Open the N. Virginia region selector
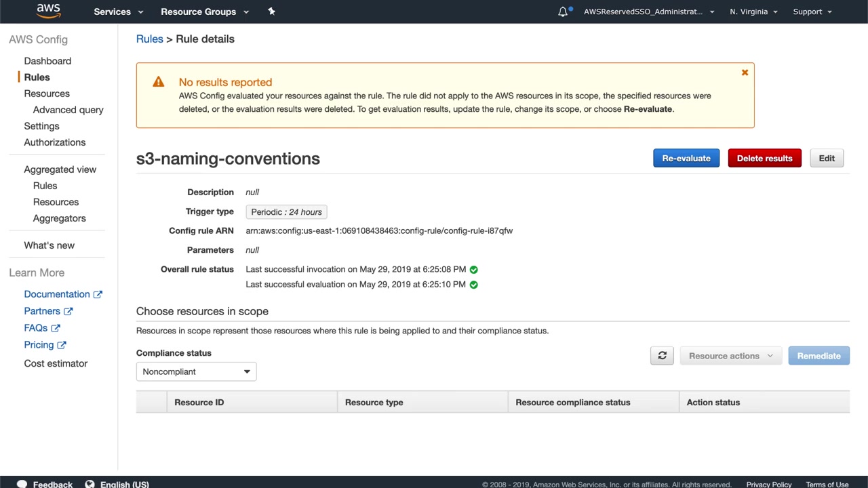The image size is (868, 488). tap(753, 12)
